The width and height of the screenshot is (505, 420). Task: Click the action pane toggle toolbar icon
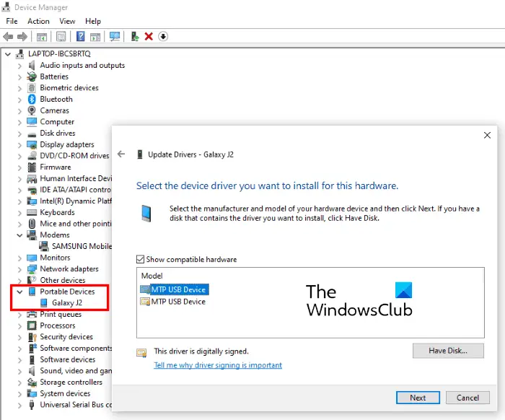tap(95, 37)
